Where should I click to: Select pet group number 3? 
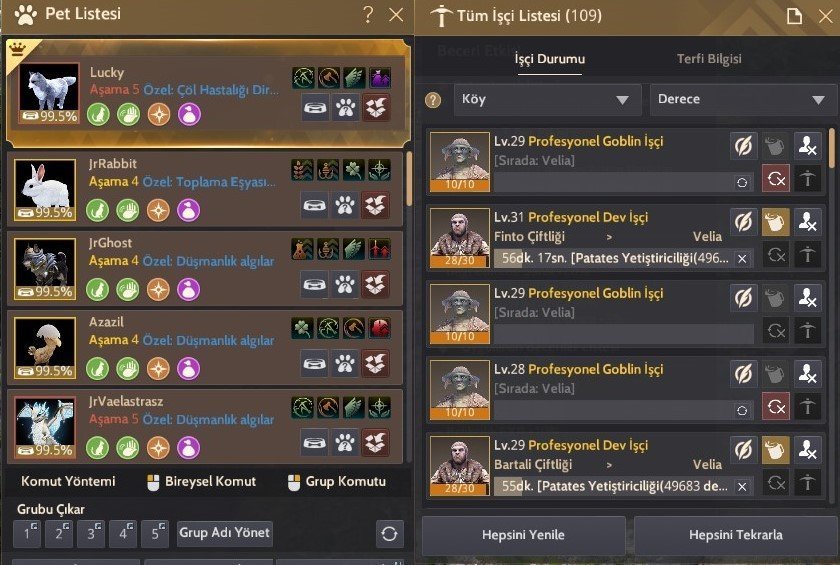coord(91,533)
